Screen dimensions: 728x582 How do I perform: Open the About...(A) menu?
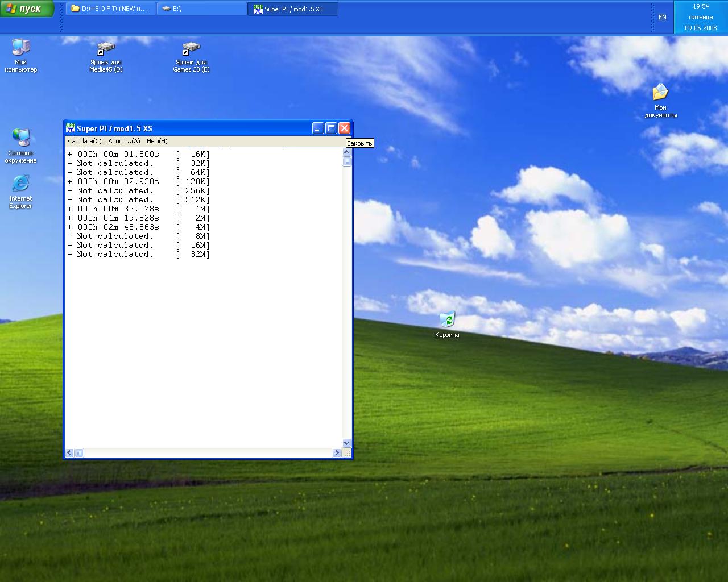coord(124,141)
